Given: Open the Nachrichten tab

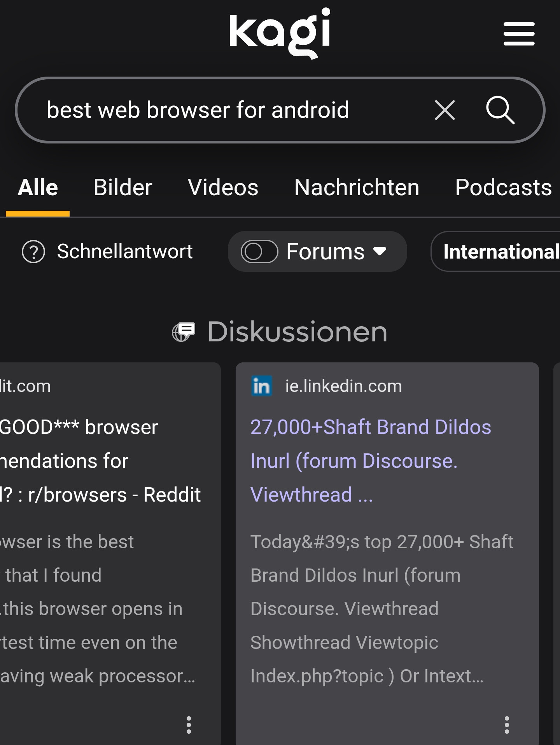Looking at the screenshot, I should pos(357,187).
